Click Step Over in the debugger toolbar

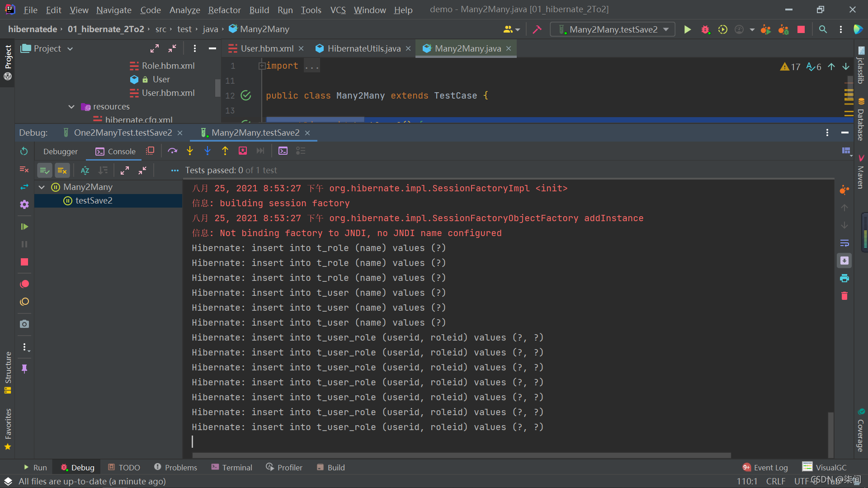coord(172,151)
